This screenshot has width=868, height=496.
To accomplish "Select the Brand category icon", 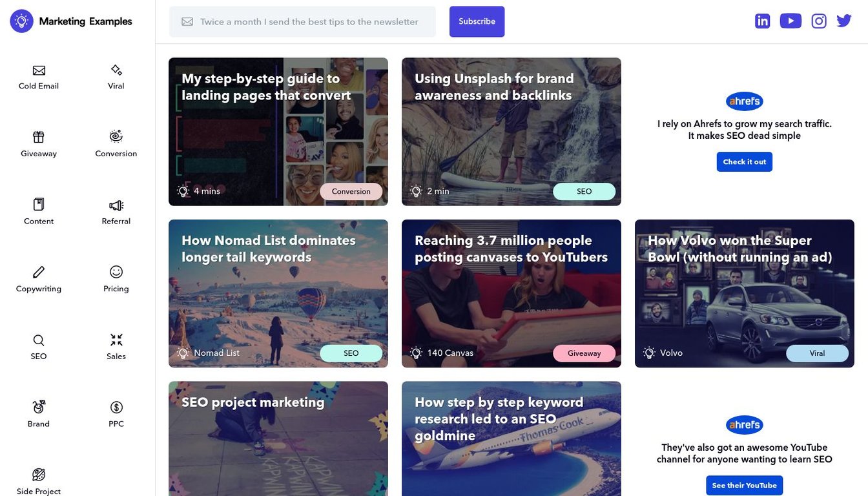I will coord(39,407).
